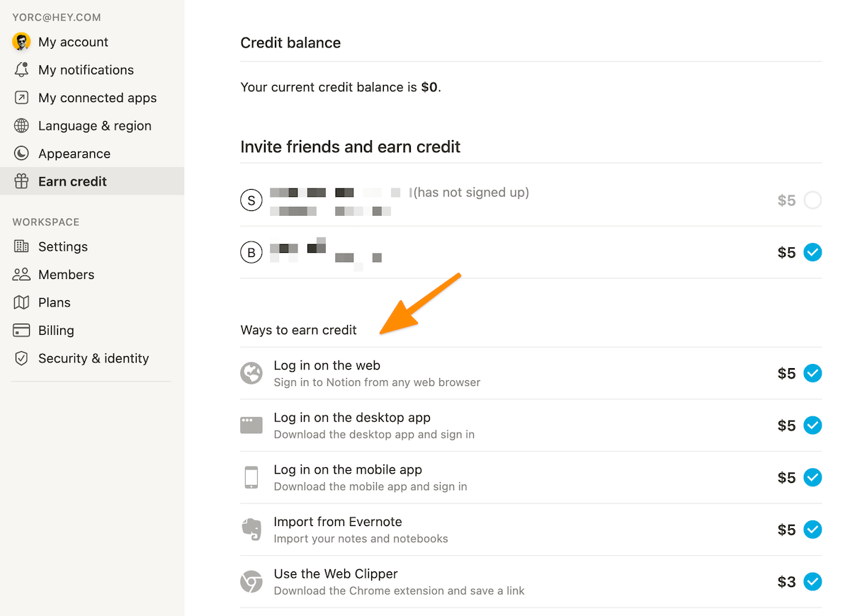Viewport: 850px width, 616px height.
Task: Select the My connected apps arrow icon
Action: [21, 98]
